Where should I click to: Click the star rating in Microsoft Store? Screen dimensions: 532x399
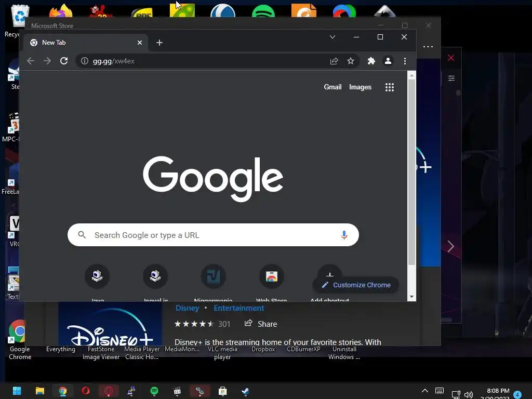[x=194, y=324]
